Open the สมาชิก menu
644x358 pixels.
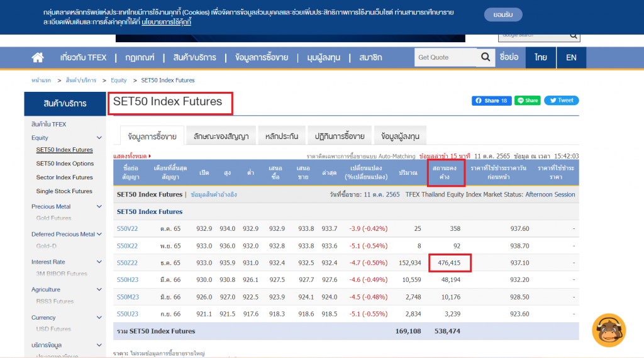pyautogui.click(x=370, y=57)
